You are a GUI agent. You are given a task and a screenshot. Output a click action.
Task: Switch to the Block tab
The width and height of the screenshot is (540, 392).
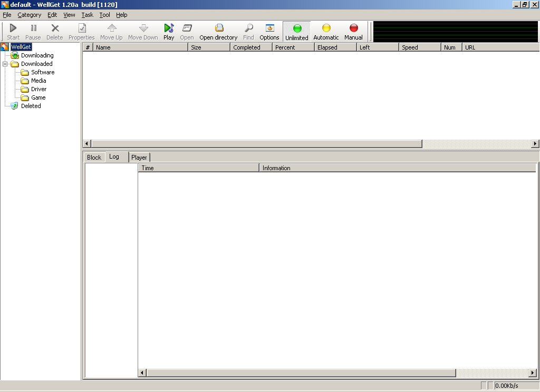[94, 158]
